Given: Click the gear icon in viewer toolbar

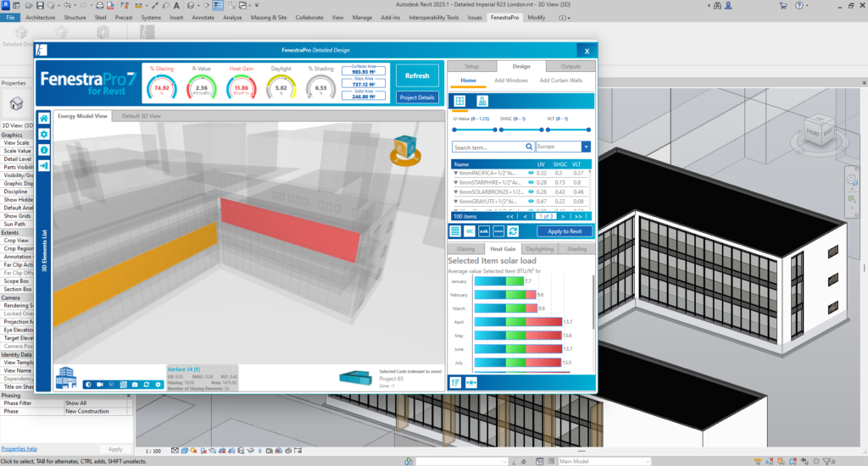Looking at the screenshot, I should [x=158, y=384].
